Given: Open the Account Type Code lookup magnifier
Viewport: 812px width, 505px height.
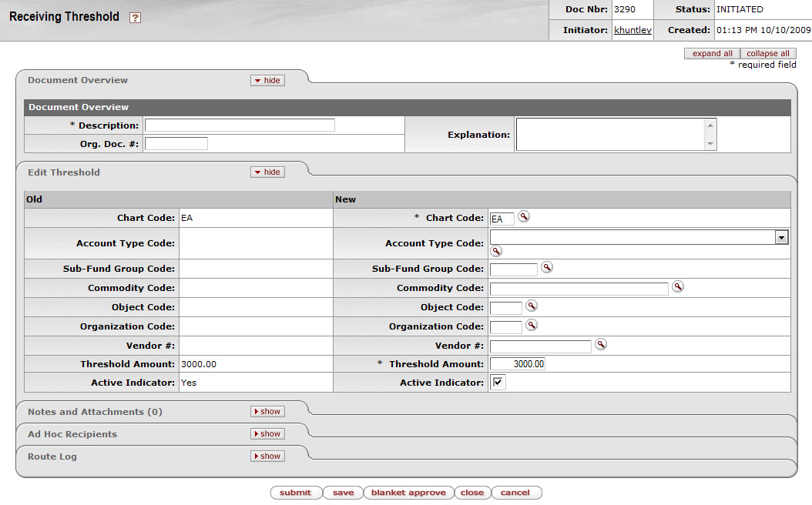Looking at the screenshot, I should point(496,251).
